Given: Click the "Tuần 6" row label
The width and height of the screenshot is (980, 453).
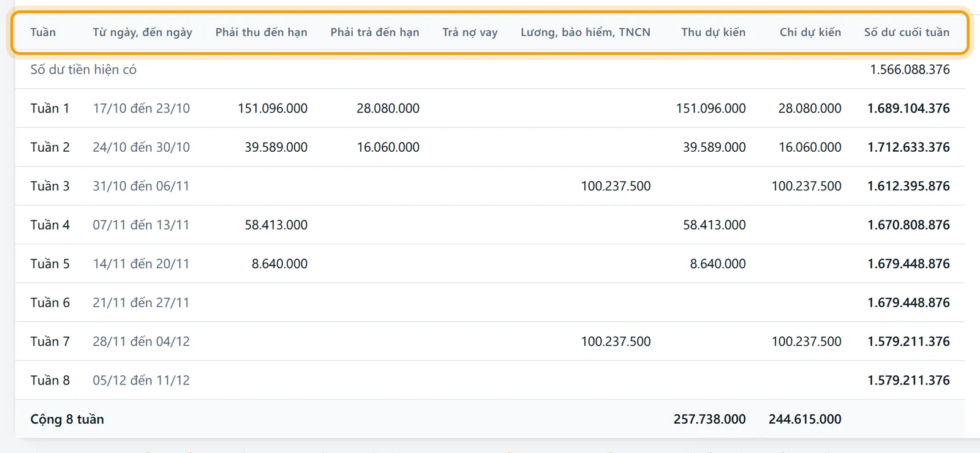Looking at the screenshot, I should [x=50, y=303].
